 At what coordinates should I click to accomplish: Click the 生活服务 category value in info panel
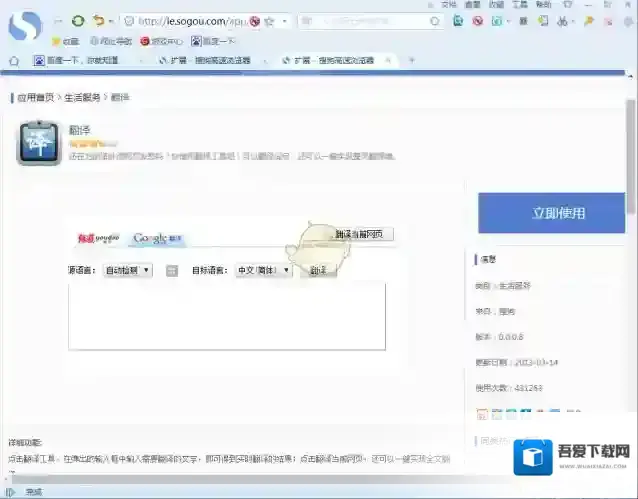click(x=515, y=286)
